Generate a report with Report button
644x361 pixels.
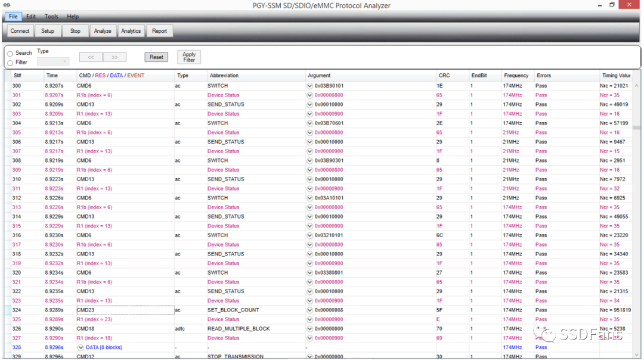159,31
